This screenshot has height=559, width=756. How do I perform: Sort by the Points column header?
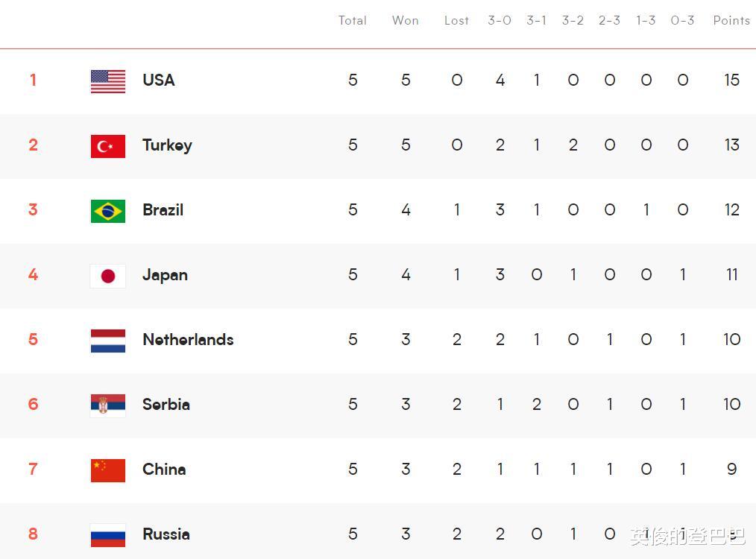(731, 21)
